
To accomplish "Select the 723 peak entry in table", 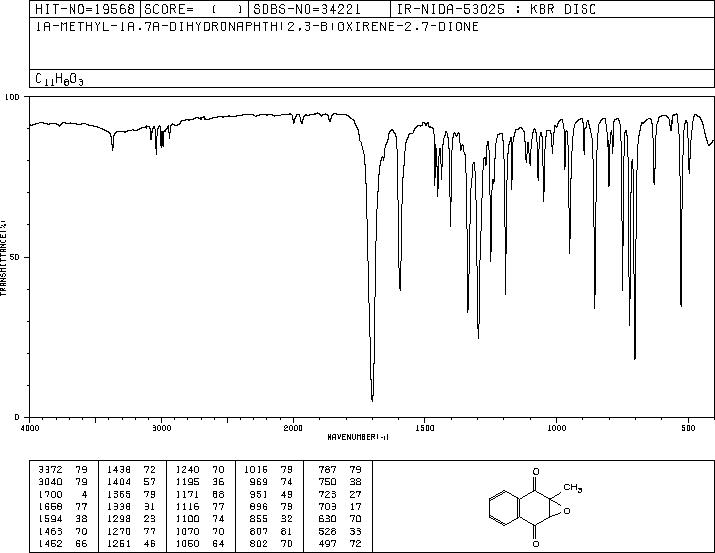I will tap(340, 494).
